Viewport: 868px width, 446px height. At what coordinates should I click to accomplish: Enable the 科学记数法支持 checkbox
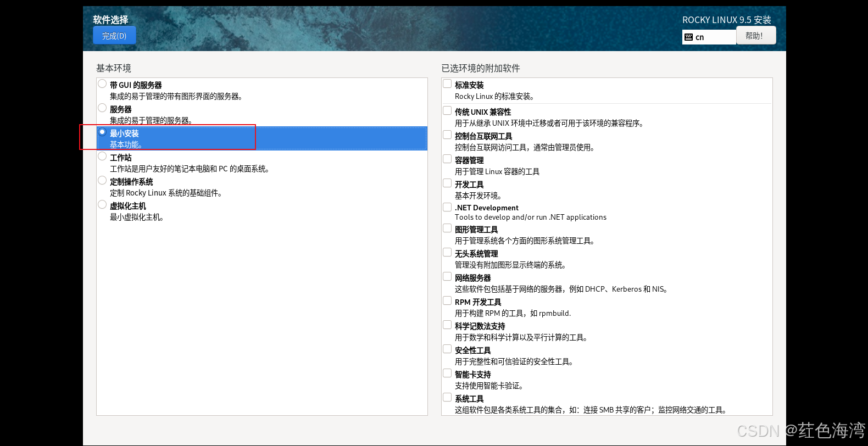tap(447, 325)
